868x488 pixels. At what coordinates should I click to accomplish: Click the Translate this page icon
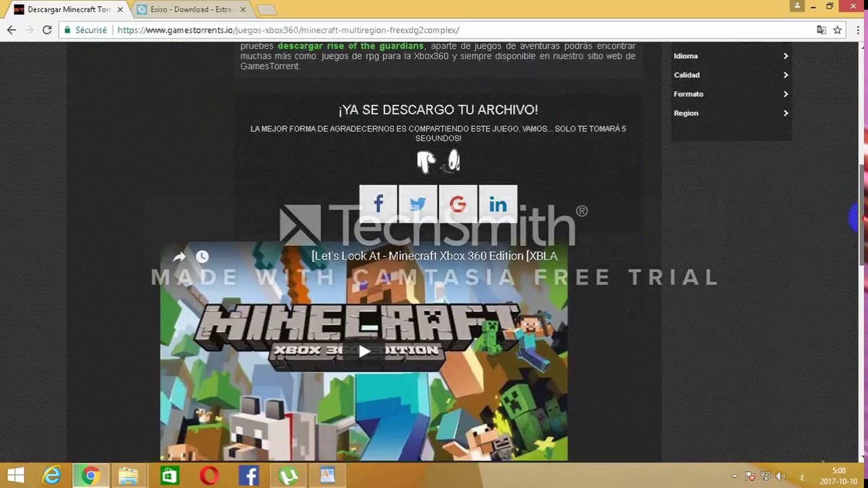click(821, 30)
